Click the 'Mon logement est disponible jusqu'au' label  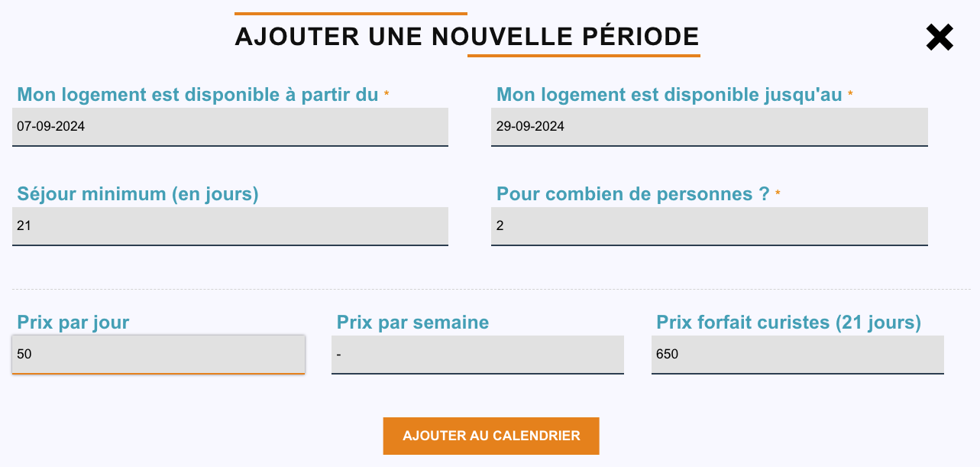[669, 95]
